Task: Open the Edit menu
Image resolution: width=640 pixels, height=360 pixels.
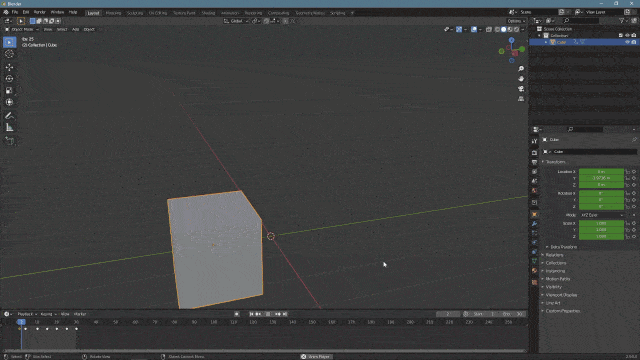Action: 26,13
